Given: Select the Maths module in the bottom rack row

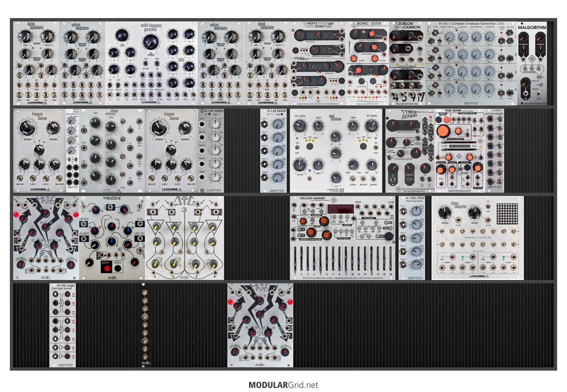Looking at the screenshot, I should point(260,325).
